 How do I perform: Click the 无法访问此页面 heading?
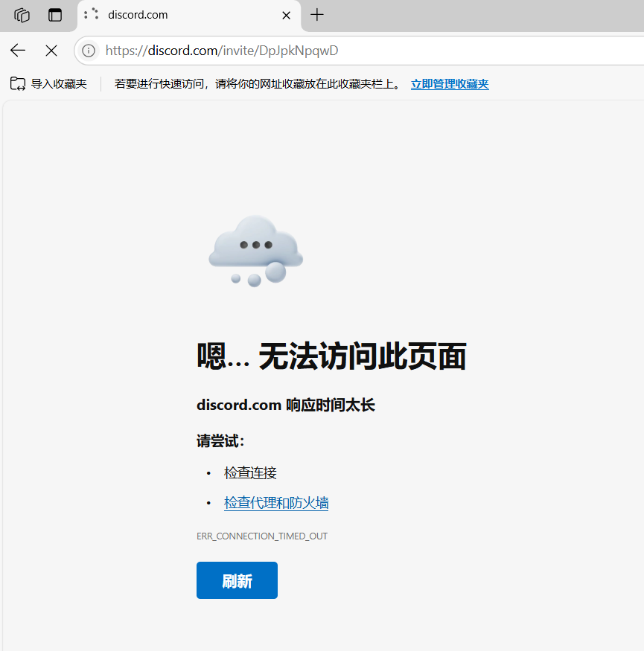[x=331, y=356]
